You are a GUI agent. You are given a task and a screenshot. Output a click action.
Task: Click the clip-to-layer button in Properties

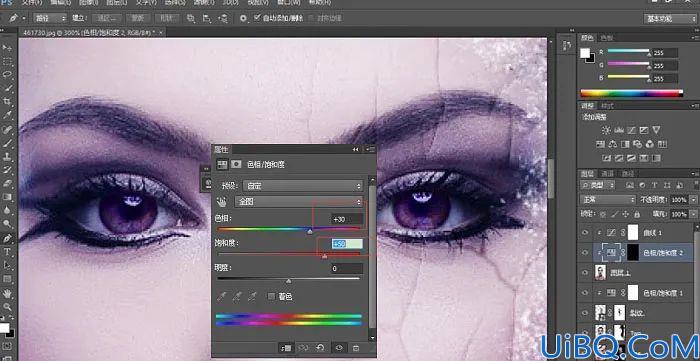coord(287,348)
